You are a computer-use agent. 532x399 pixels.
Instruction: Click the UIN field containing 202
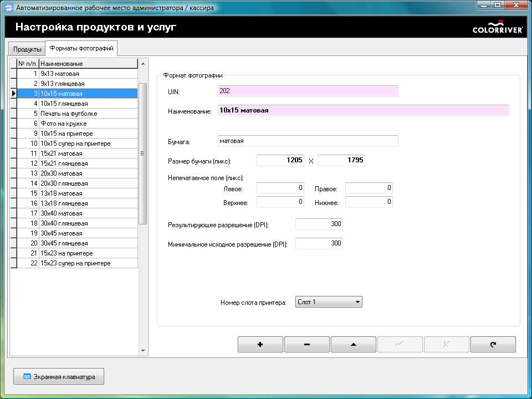click(x=308, y=91)
